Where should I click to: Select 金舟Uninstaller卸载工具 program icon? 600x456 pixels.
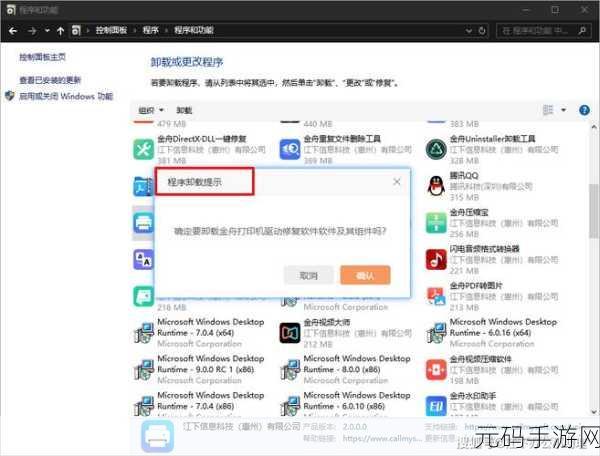coord(436,149)
